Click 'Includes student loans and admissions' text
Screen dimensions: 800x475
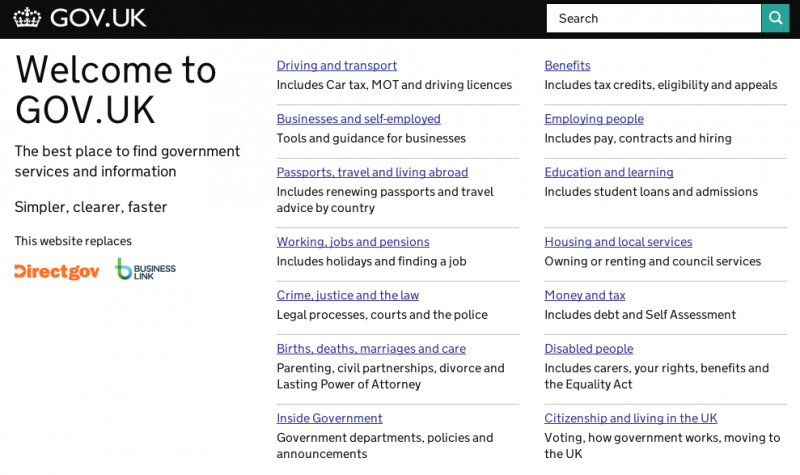[651, 191]
